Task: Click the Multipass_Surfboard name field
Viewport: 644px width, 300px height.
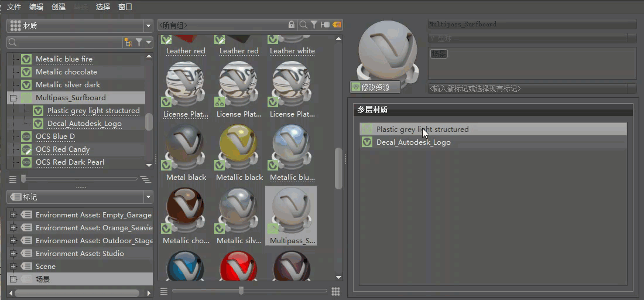Action: pyautogui.click(x=532, y=24)
